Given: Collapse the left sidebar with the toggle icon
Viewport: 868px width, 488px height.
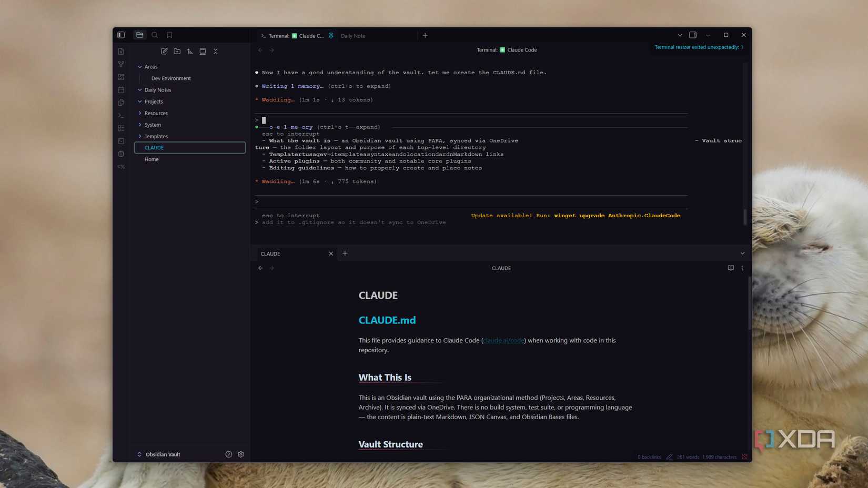Looking at the screenshot, I should 121,35.
